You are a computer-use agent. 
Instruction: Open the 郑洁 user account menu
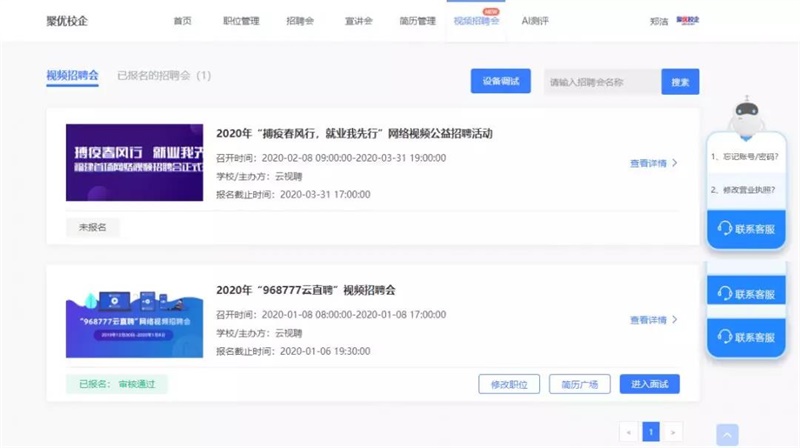(658, 21)
